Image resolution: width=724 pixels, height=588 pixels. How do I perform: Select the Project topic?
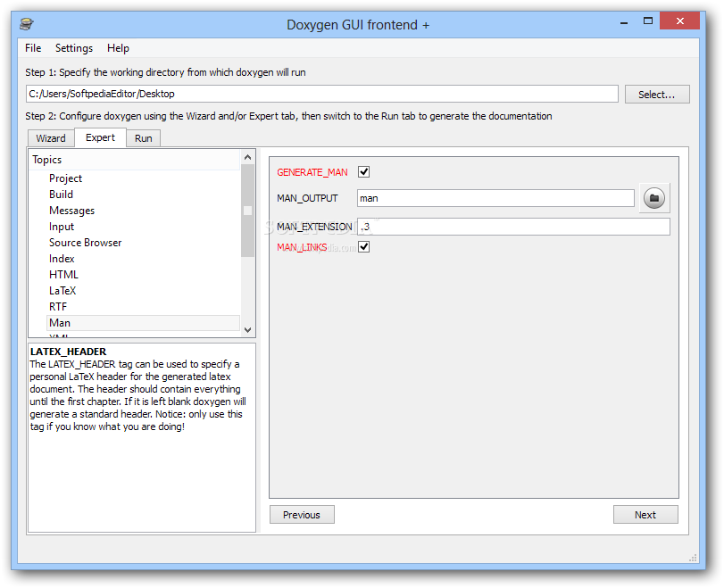65,178
